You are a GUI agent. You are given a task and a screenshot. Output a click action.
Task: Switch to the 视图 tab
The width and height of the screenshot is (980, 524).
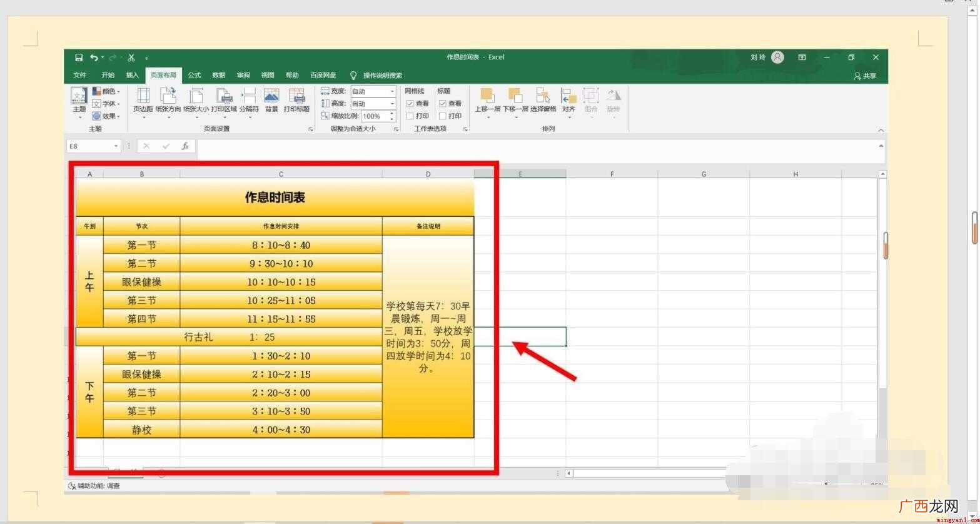(268, 76)
